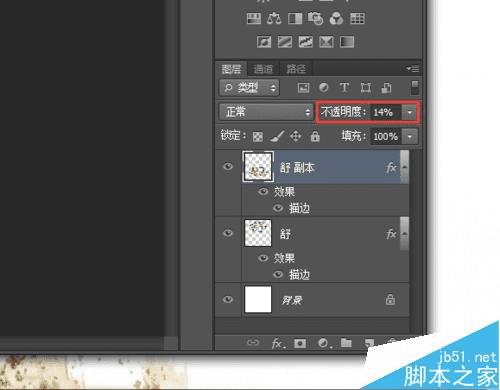Add a Gradient Map adjustment layer
The height and width of the screenshot is (390, 500).
coord(347,42)
